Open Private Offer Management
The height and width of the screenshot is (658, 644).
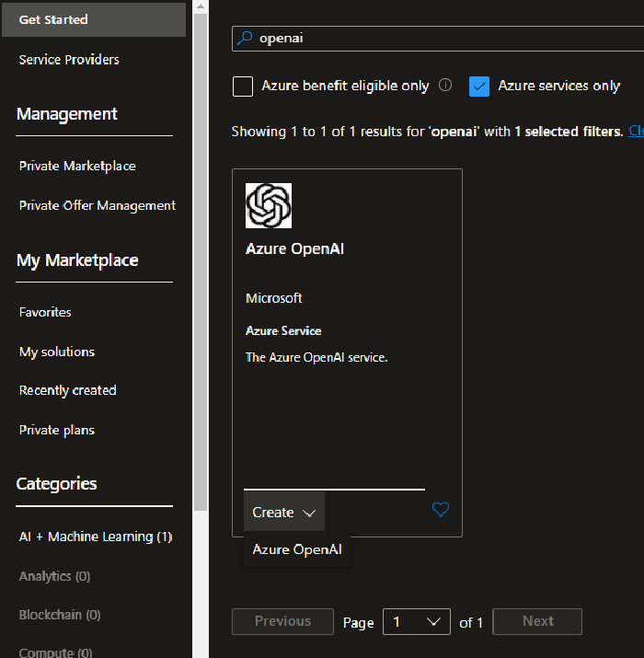(x=98, y=206)
